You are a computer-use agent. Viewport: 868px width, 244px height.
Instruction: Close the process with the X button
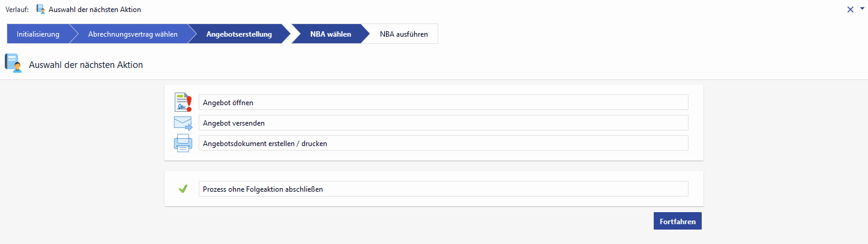click(x=850, y=10)
